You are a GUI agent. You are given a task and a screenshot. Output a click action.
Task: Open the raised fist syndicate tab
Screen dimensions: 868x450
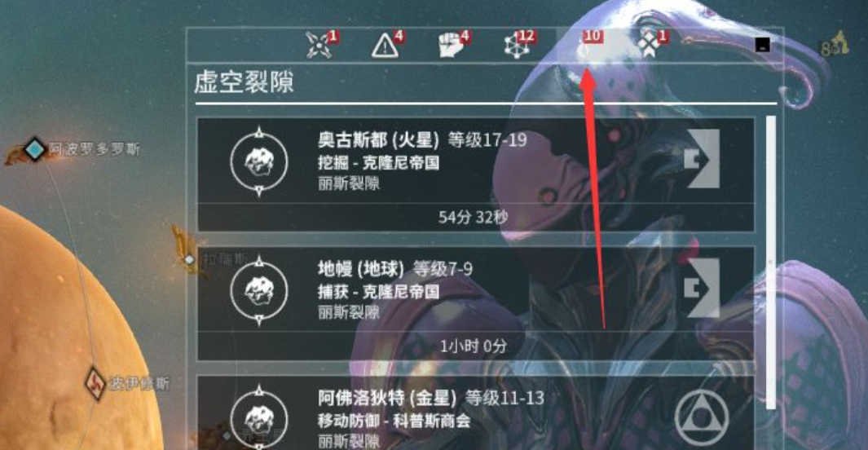[453, 44]
